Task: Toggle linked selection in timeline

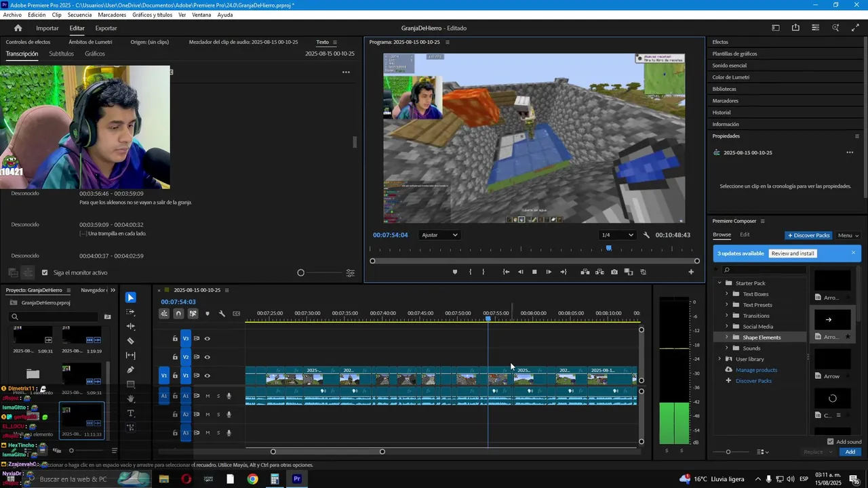Action: [193, 314]
